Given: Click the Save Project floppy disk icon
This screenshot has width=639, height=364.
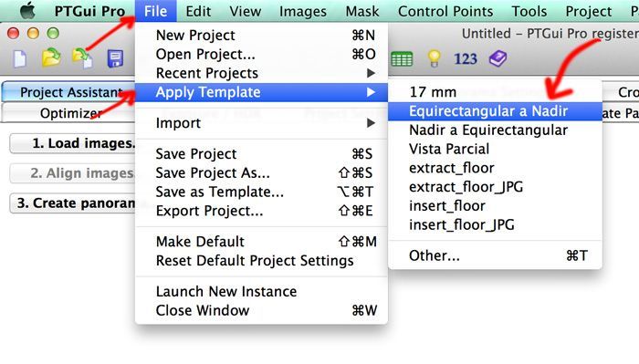Looking at the screenshot, I should [x=115, y=58].
